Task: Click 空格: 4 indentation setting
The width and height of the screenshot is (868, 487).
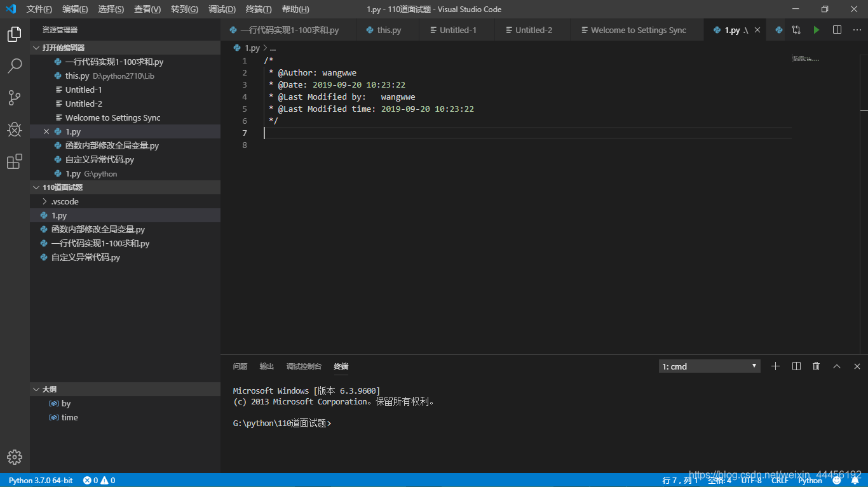Action: pos(719,481)
